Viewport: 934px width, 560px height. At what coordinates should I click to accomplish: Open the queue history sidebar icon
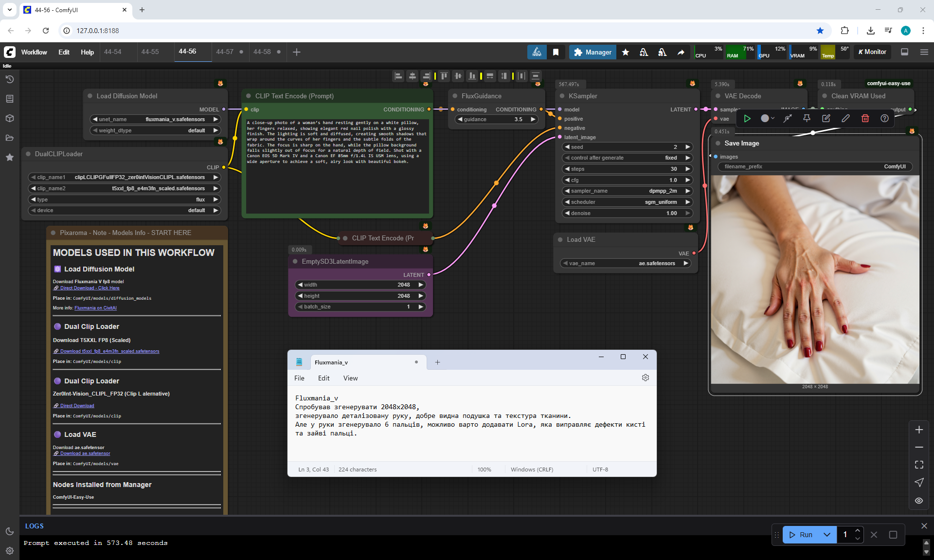tap(9, 79)
